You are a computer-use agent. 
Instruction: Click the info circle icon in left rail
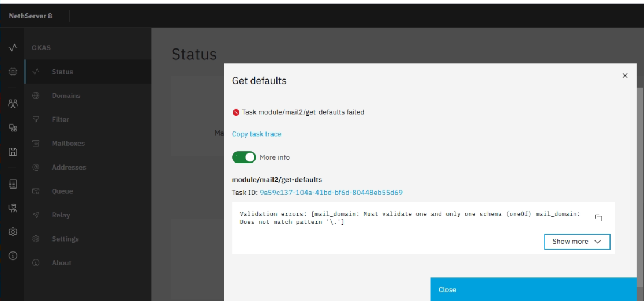click(13, 256)
